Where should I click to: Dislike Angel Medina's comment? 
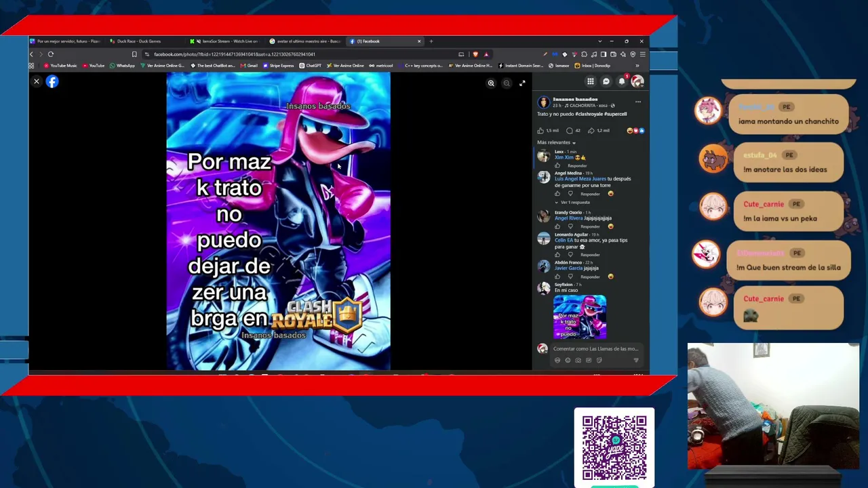pyautogui.click(x=570, y=194)
